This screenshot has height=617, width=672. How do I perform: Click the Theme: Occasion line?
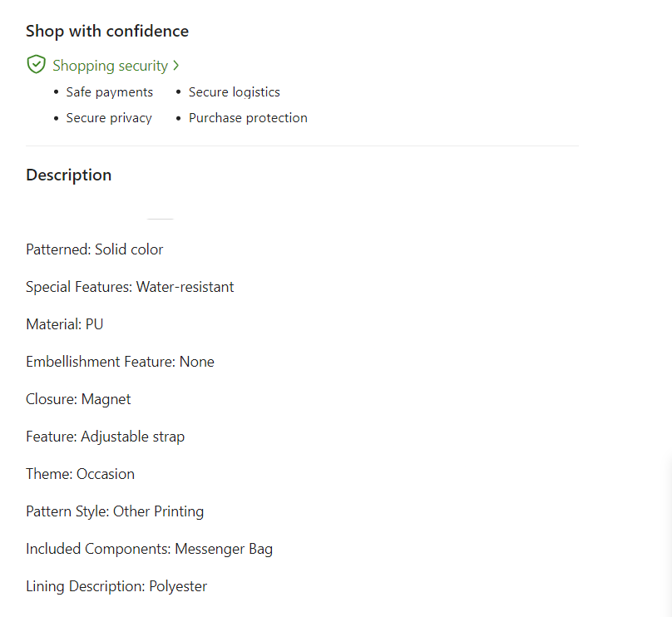coord(80,474)
